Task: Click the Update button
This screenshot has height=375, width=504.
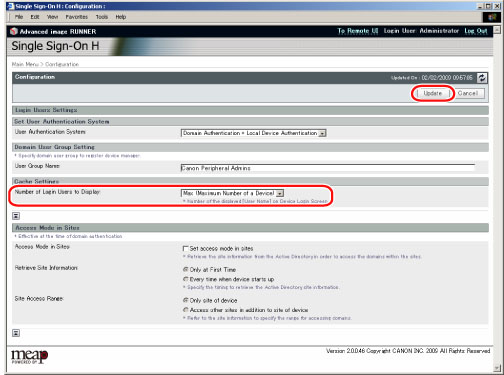Action: tap(433, 93)
